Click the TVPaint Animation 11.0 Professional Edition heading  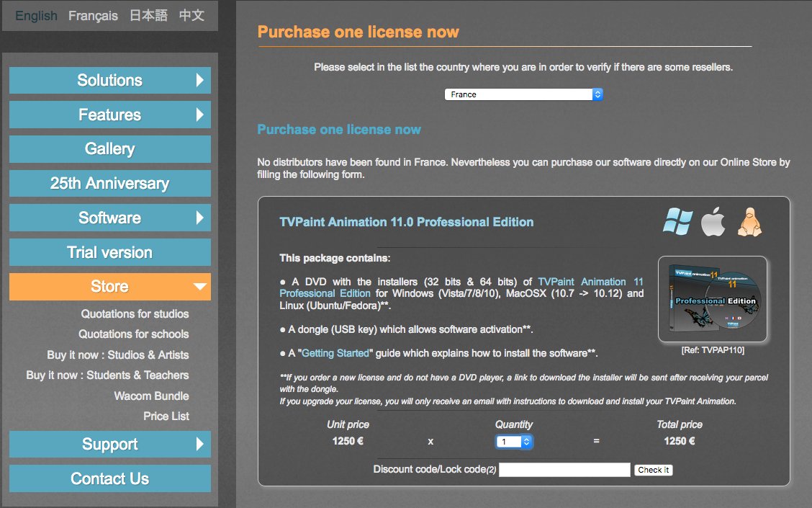407,222
